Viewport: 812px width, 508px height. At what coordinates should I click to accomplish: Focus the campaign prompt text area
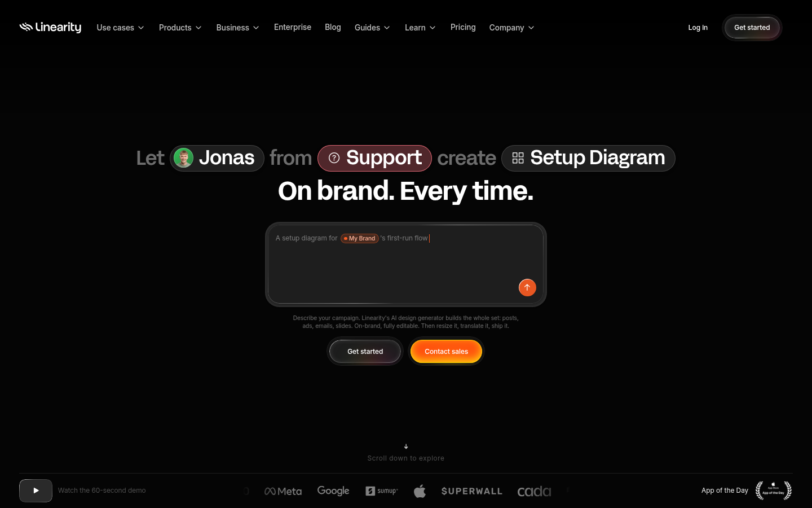click(405, 264)
